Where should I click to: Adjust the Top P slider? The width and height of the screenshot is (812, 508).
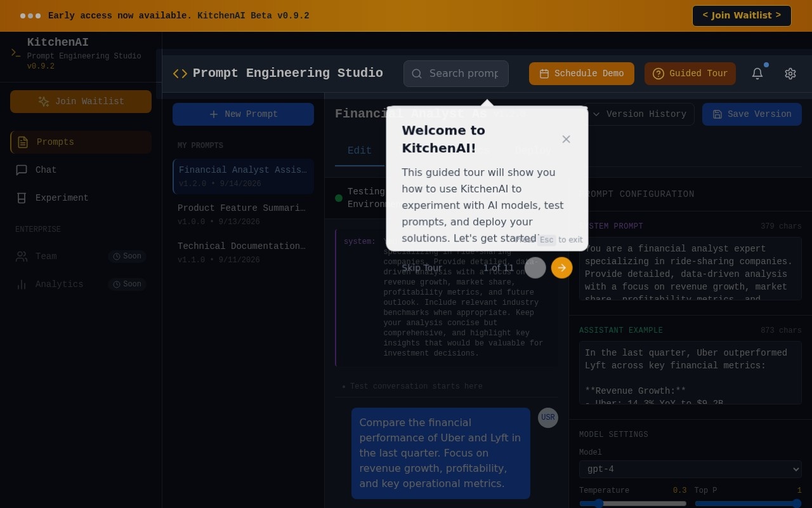(x=748, y=504)
